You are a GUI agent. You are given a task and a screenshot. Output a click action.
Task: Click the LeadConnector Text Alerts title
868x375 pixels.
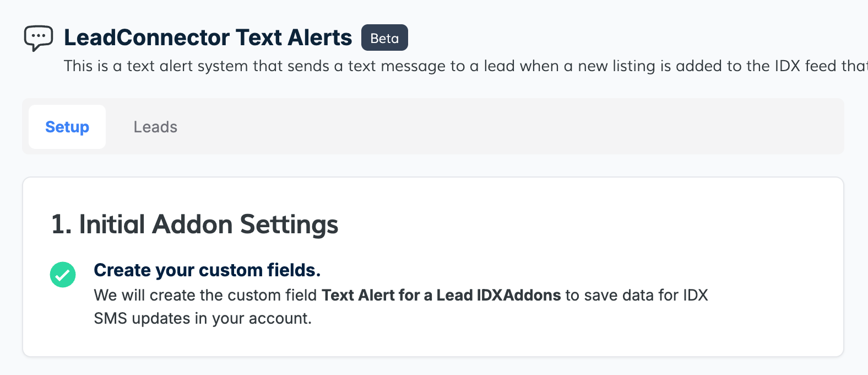208,37
